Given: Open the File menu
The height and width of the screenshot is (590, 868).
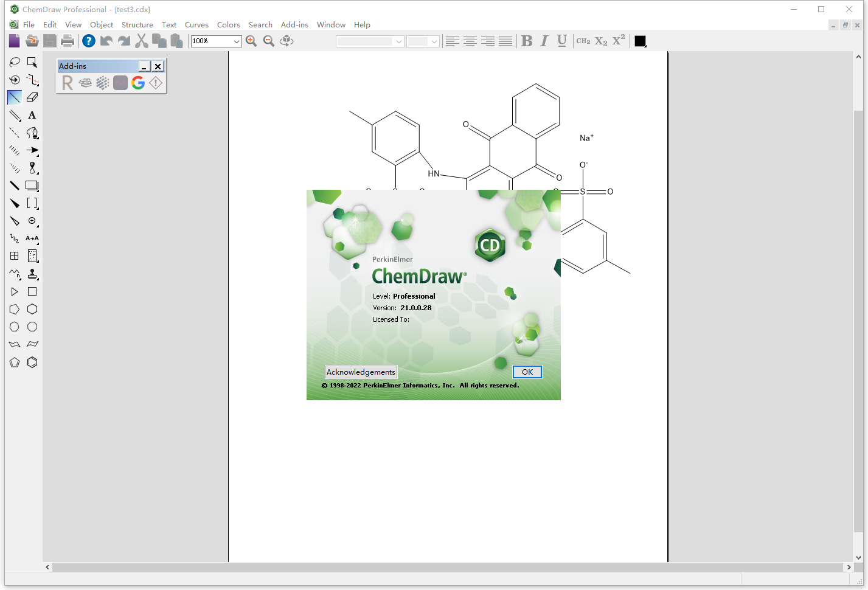Looking at the screenshot, I should (x=29, y=25).
